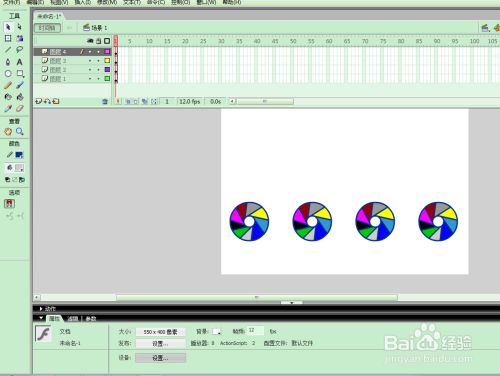The height and width of the screenshot is (376, 500).
Task: Toggle lock all layers padlock icon
Action: [98, 41]
